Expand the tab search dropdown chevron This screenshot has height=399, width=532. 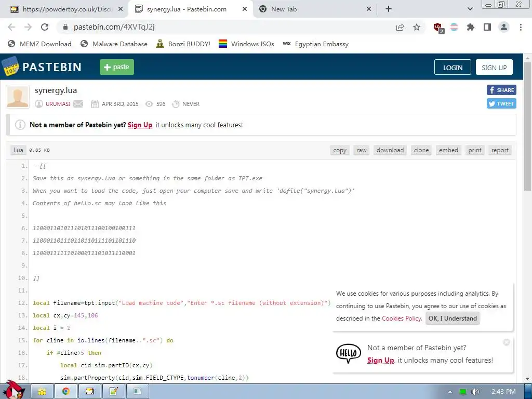click(x=470, y=9)
